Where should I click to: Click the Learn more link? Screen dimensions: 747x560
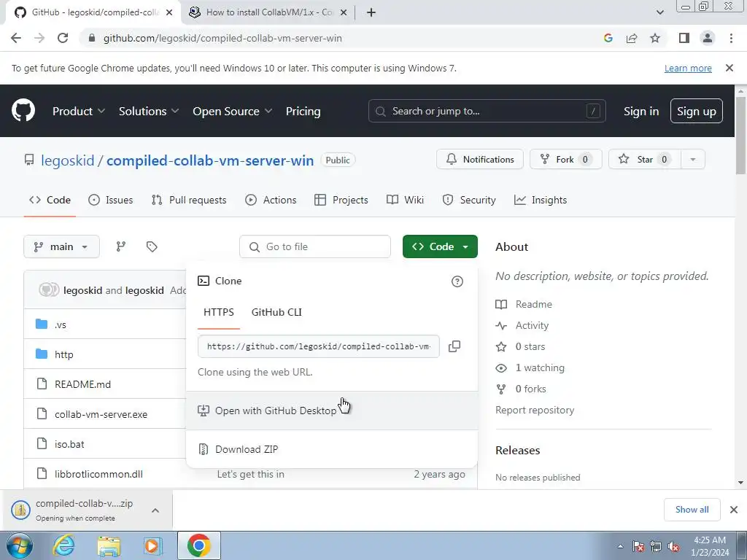tap(688, 68)
